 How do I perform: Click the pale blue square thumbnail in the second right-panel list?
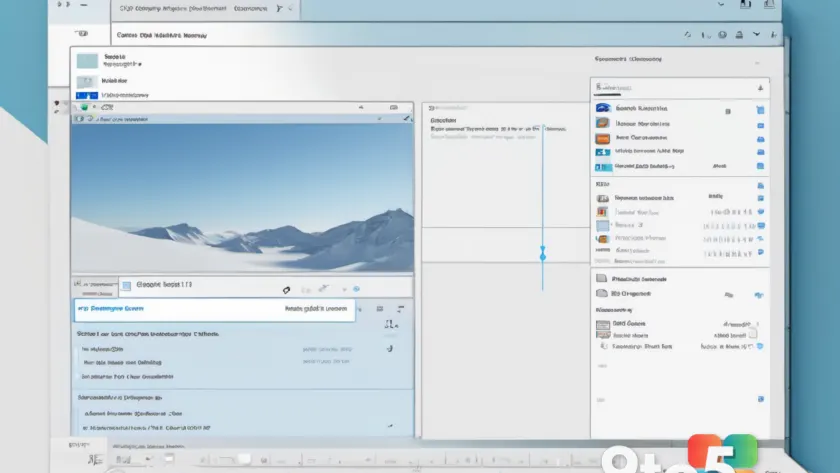(x=603, y=226)
